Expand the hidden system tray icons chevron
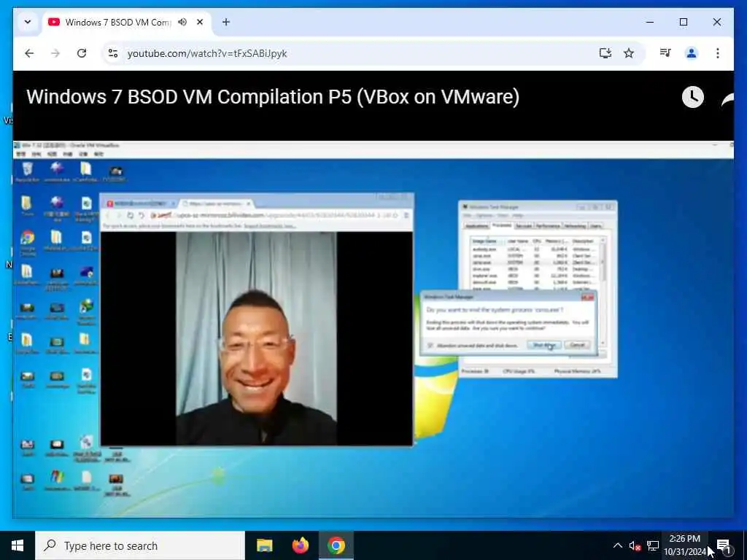Viewport: 747px width, 560px height. [x=617, y=545]
